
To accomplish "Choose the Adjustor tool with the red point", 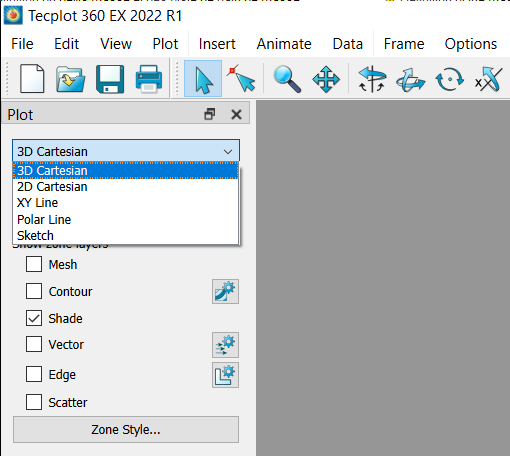I will click(x=241, y=78).
